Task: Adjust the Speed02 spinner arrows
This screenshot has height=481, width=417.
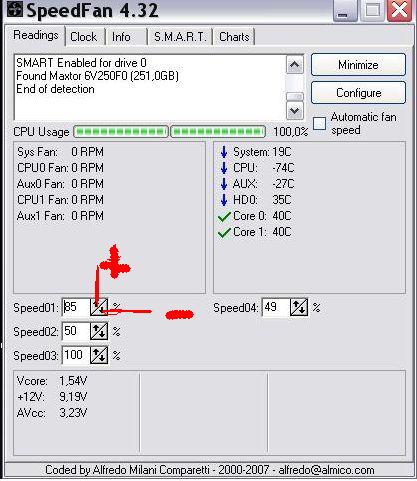Action: (x=99, y=331)
